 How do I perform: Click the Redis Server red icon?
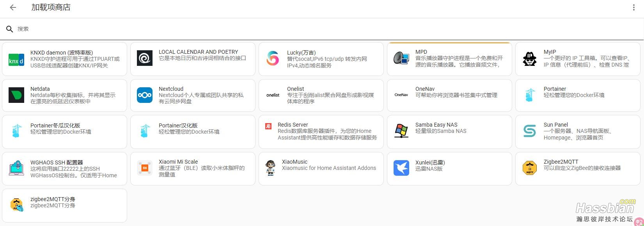[x=268, y=126]
